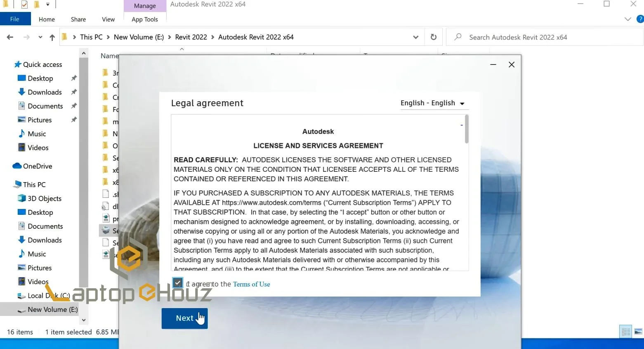The width and height of the screenshot is (644, 349).
Task: Select This PC in the address path
Action: click(x=91, y=37)
